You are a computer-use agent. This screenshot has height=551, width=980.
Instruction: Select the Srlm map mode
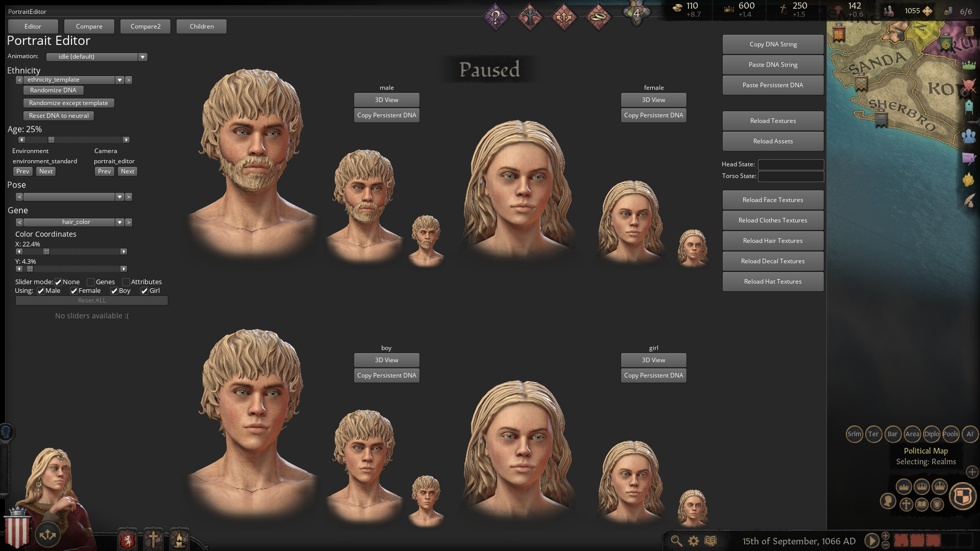[x=854, y=434]
